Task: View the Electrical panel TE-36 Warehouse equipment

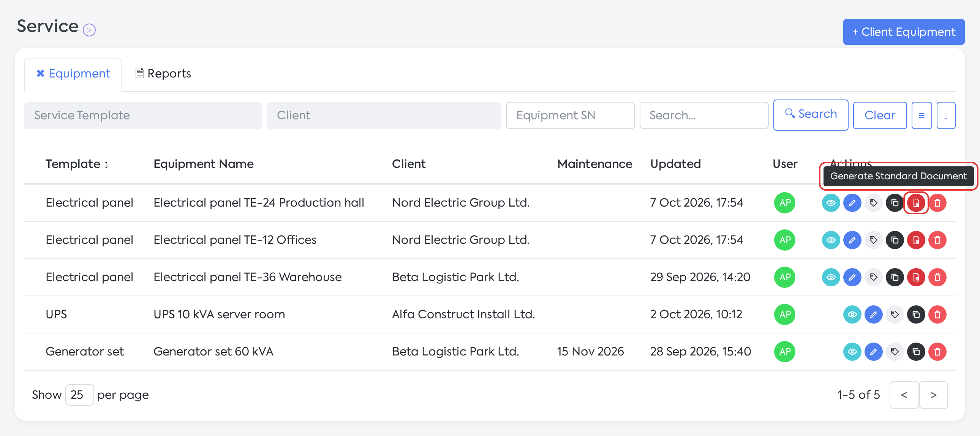Action: pyautogui.click(x=831, y=277)
